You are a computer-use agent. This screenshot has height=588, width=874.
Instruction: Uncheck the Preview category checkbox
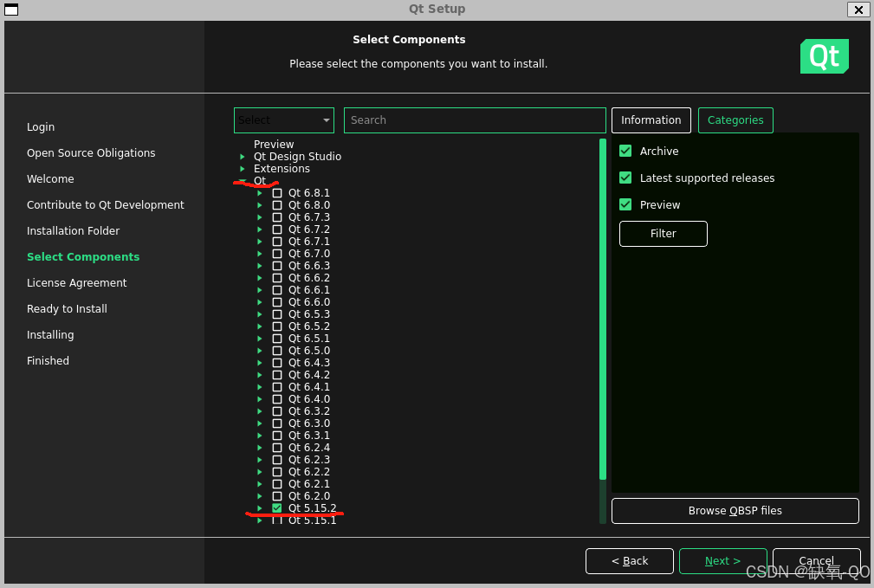625,204
